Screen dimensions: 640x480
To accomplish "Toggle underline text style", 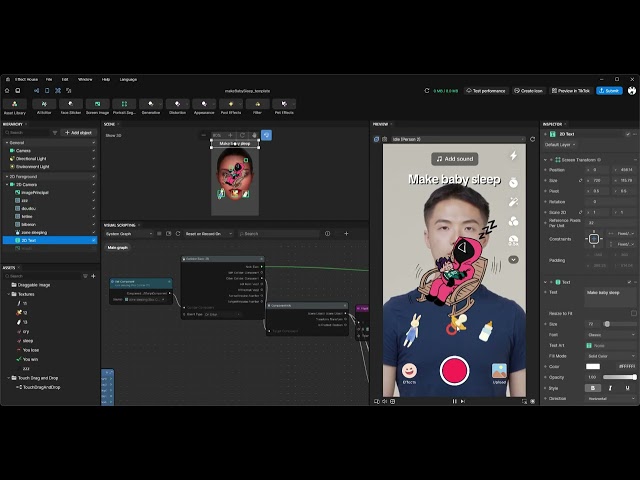I will (x=627, y=388).
